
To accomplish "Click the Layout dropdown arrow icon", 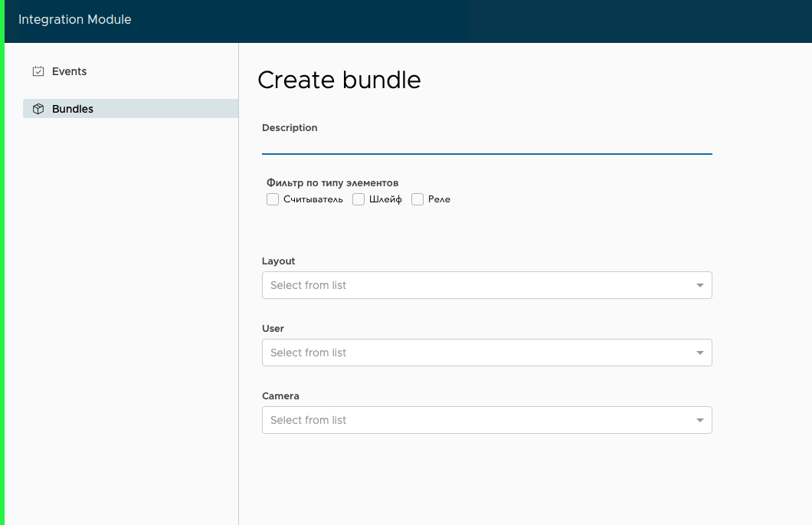I will tap(699, 285).
